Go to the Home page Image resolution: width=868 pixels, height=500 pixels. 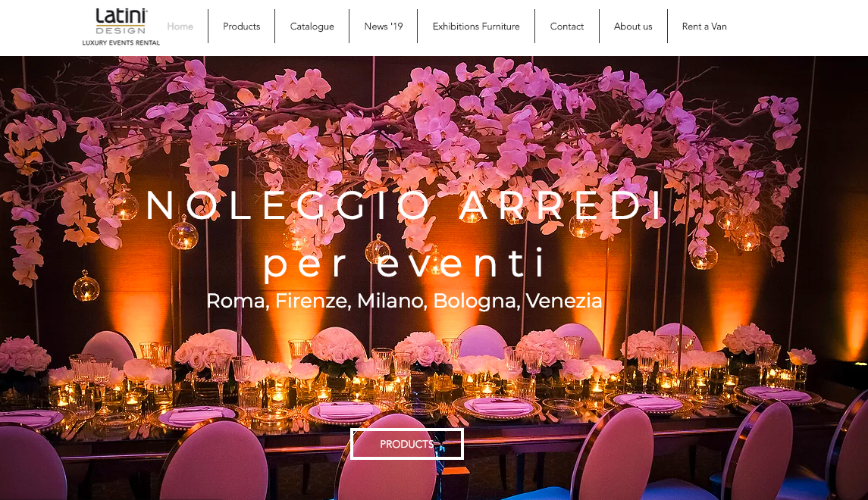click(x=180, y=26)
